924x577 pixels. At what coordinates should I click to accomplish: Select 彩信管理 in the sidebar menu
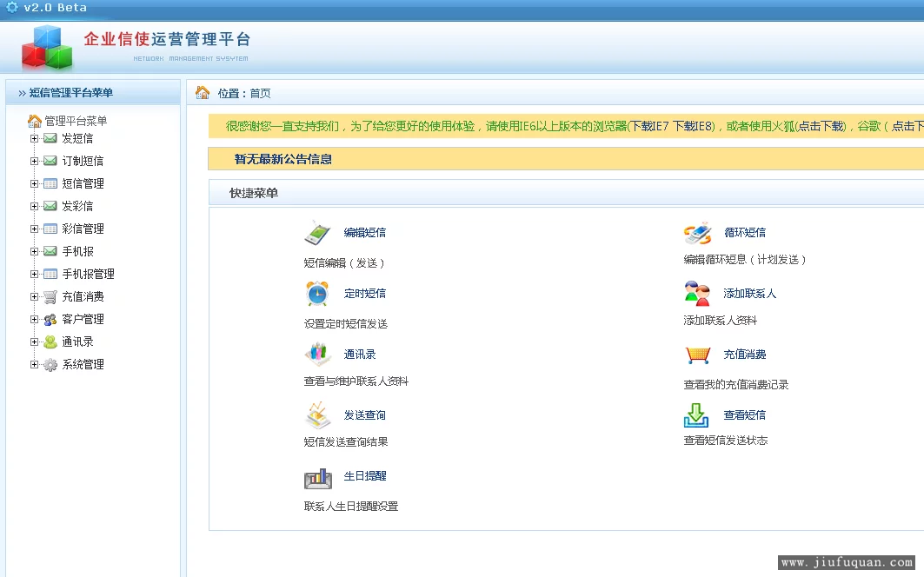(x=83, y=229)
